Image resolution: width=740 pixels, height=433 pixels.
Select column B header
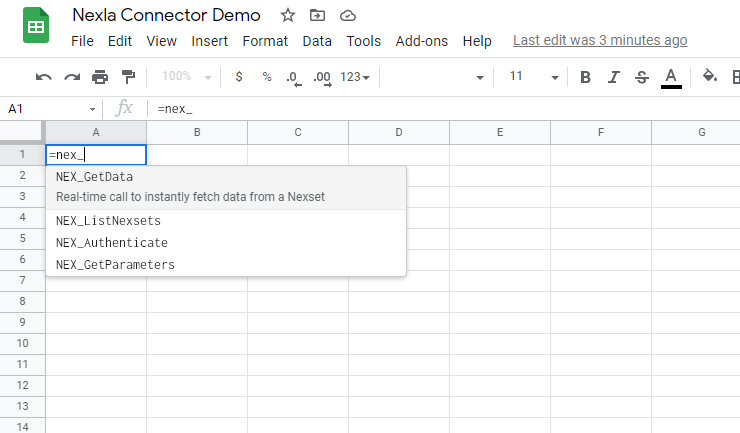tap(197, 133)
